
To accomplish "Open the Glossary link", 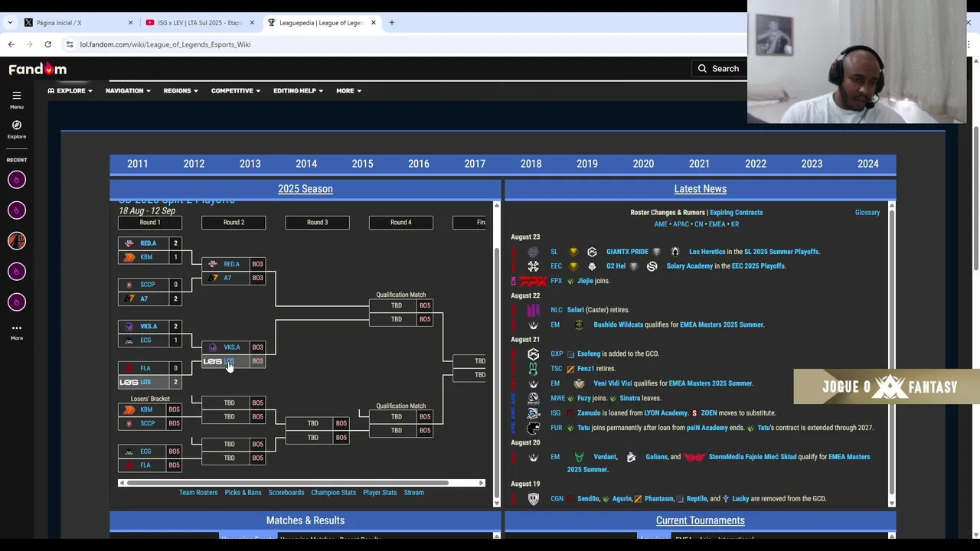I will pos(867,213).
